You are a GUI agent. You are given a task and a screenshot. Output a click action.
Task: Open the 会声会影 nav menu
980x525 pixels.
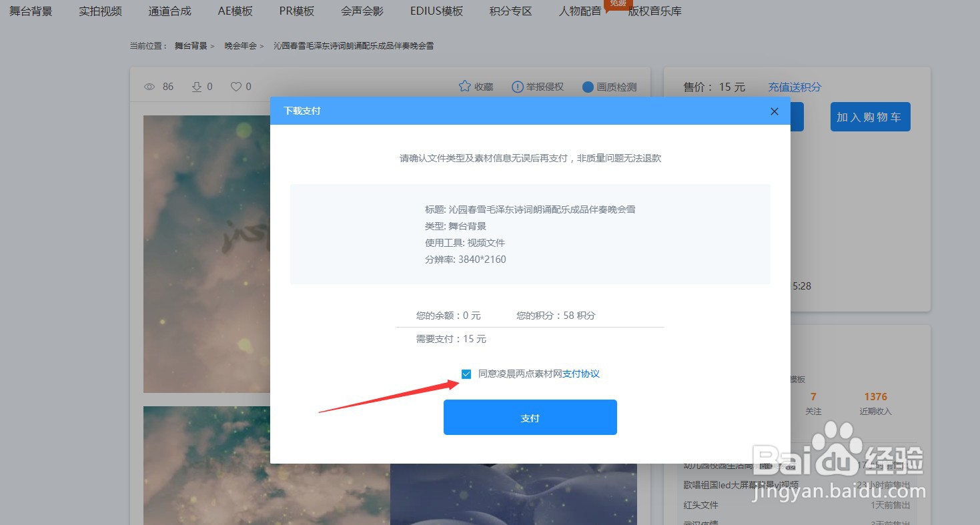(362, 11)
